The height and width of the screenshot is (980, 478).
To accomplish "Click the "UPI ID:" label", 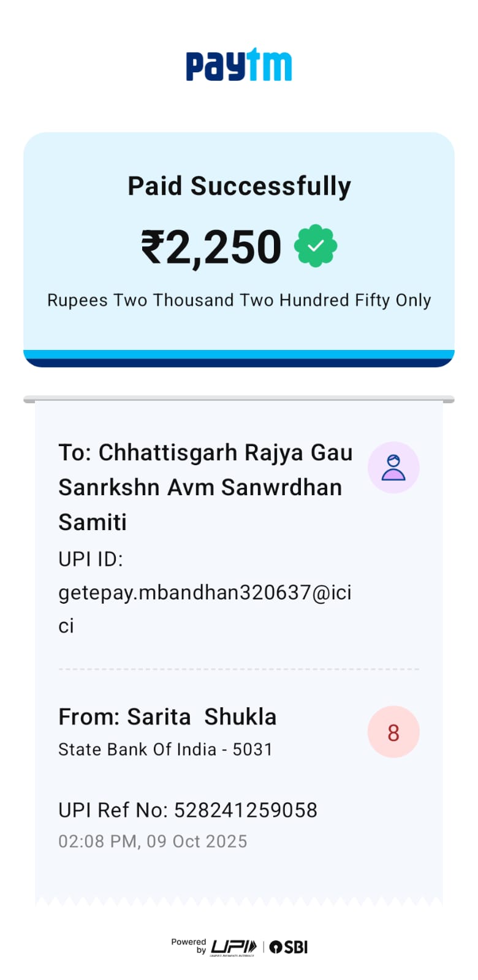I will tap(91, 559).
